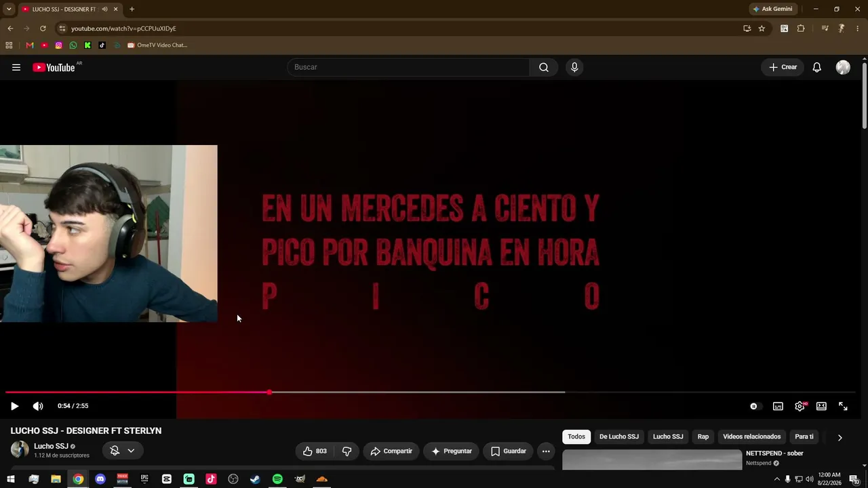Open the YouTube account avatar menu
This screenshot has height=488, width=868.
click(x=843, y=67)
